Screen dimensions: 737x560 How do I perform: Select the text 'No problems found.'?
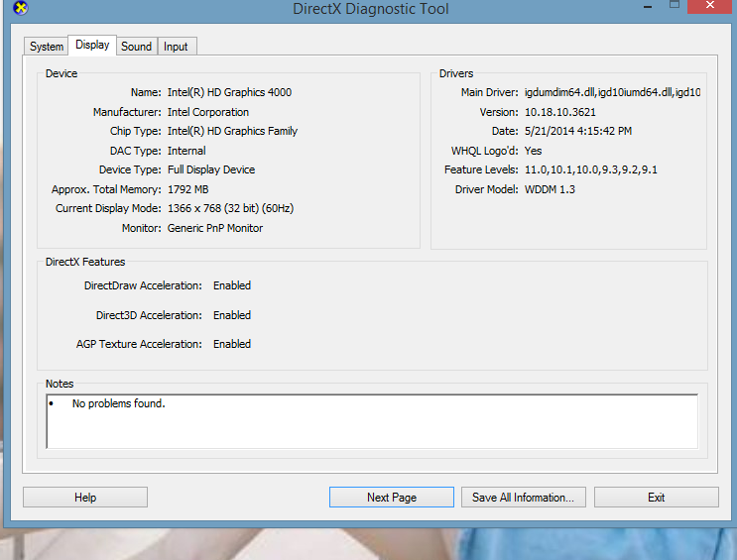click(118, 403)
